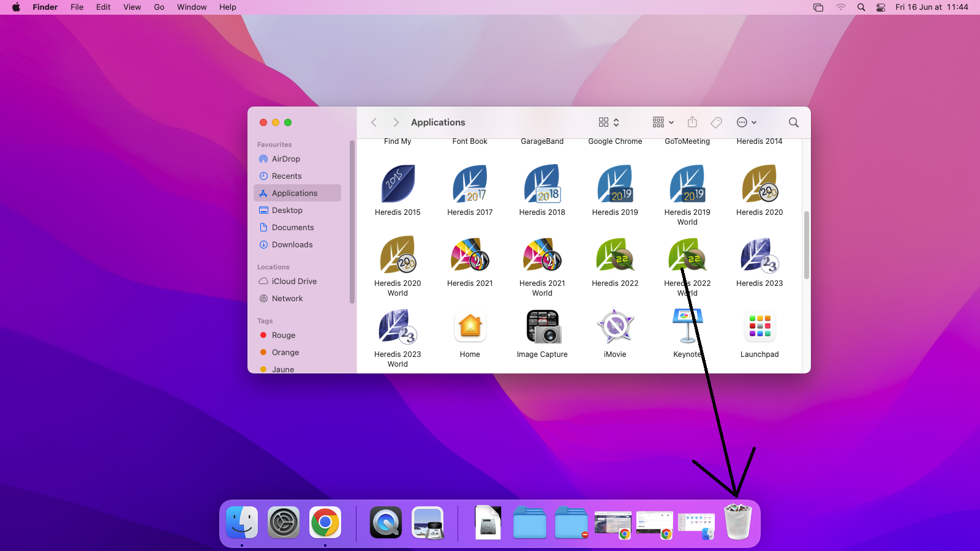
Task: Click the Applications window vertical scrollbar
Action: (806, 245)
